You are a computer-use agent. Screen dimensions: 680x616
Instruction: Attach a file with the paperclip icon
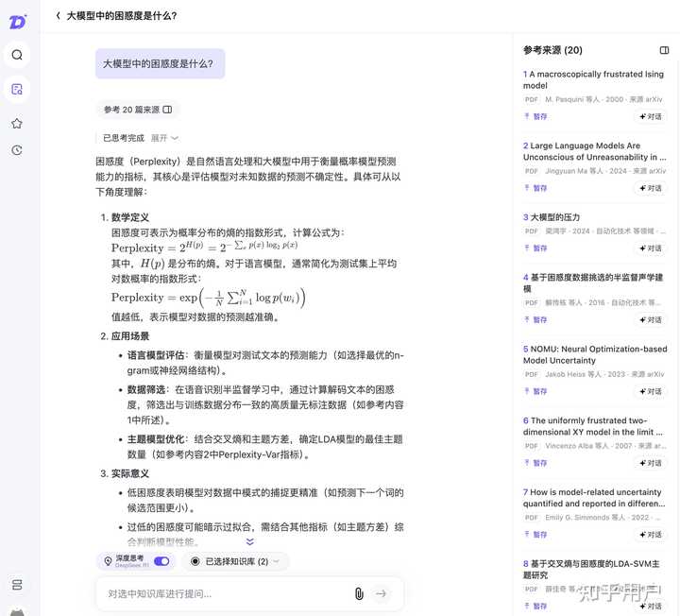(359, 593)
